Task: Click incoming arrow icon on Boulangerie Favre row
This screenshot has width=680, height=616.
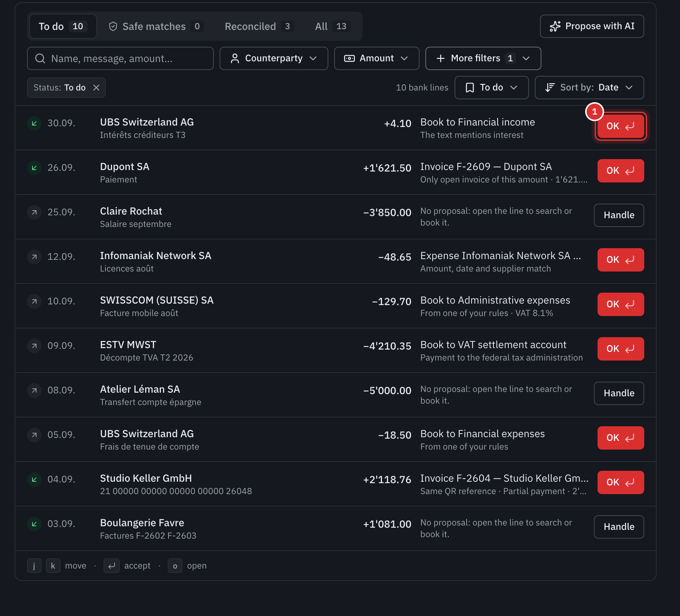Action: click(34, 524)
